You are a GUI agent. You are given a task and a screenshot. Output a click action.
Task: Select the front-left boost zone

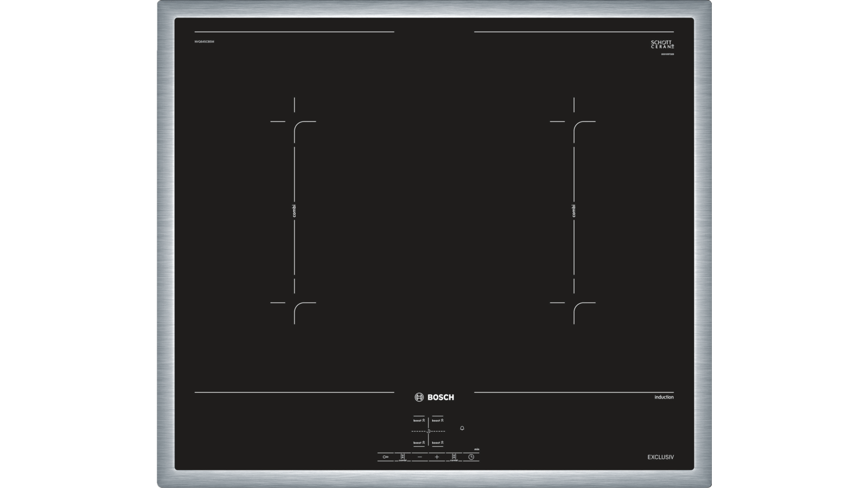coord(419,443)
